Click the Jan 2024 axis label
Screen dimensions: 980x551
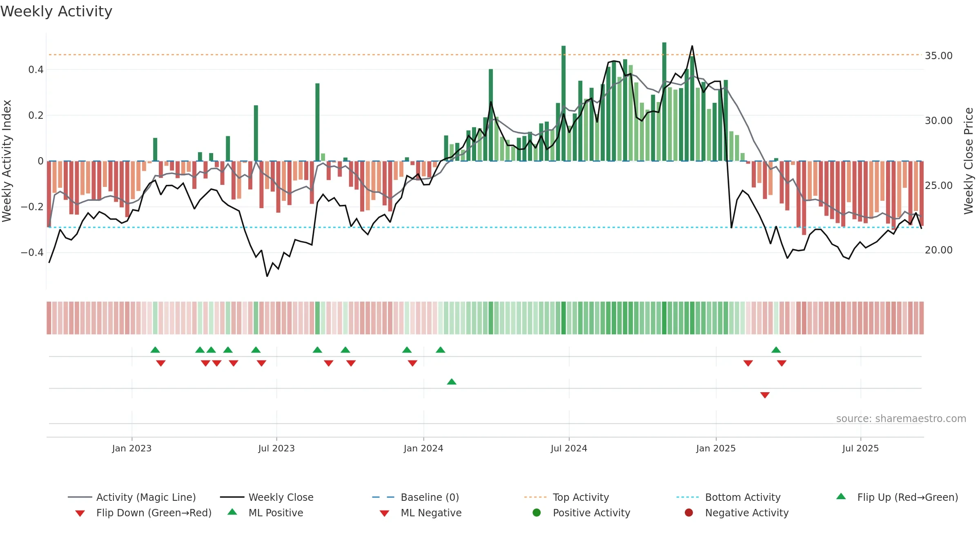[x=423, y=448]
